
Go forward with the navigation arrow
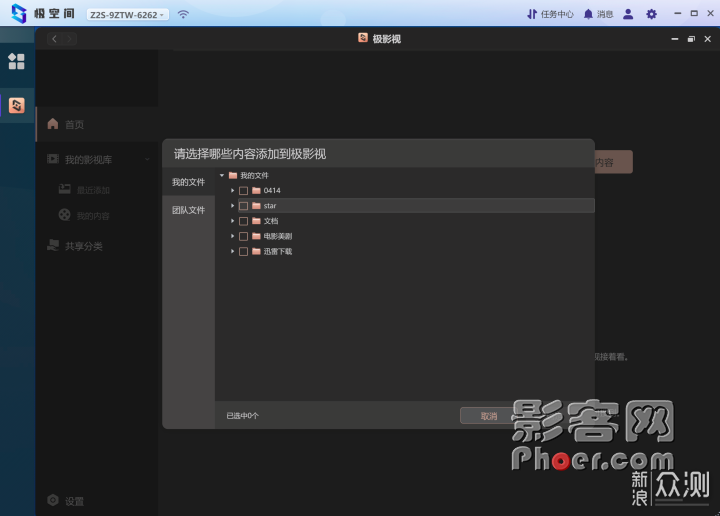[x=69, y=39]
